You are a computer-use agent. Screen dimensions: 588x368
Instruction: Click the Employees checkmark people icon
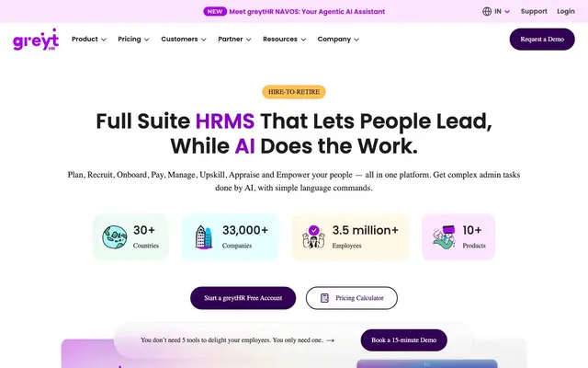(x=314, y=236)
